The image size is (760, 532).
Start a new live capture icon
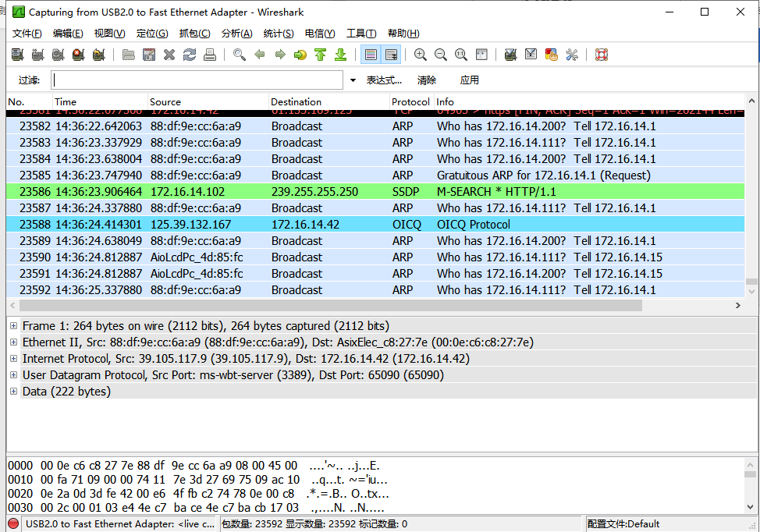[59, 55]
